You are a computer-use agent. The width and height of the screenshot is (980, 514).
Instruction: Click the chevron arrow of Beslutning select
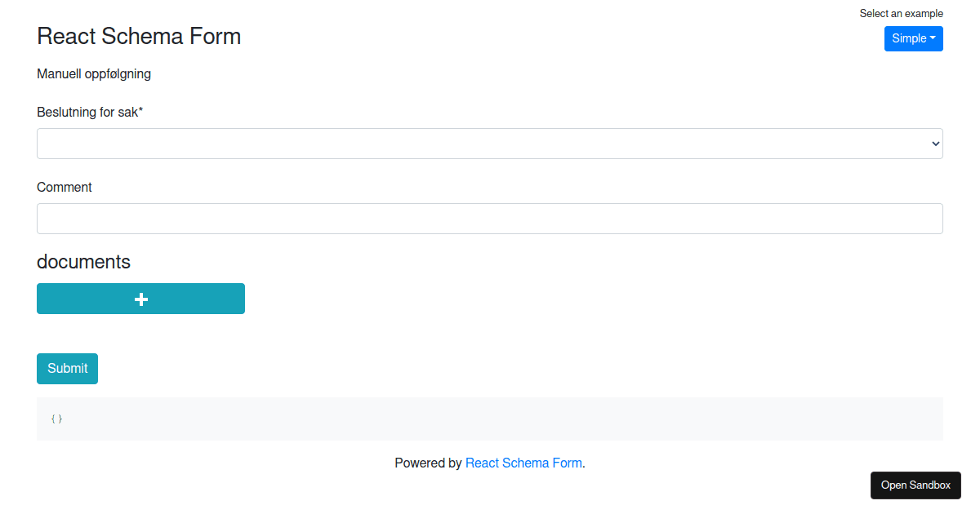[936, 144]
